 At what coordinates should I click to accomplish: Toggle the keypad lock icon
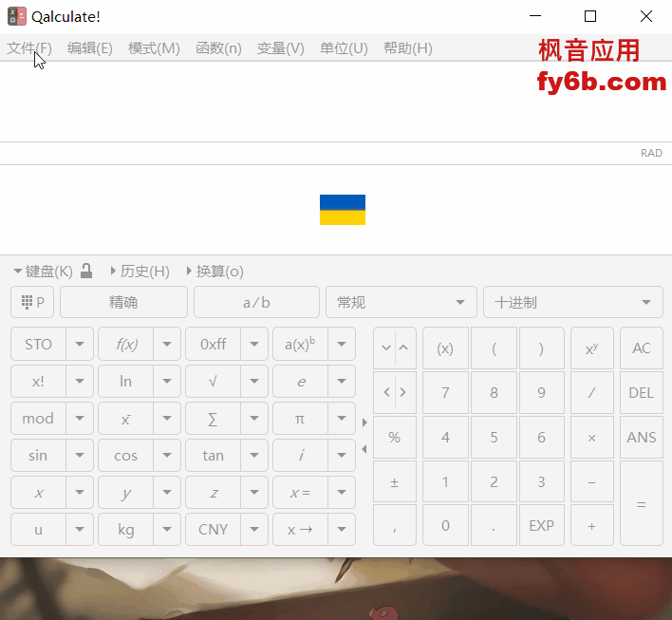(86, 271)
